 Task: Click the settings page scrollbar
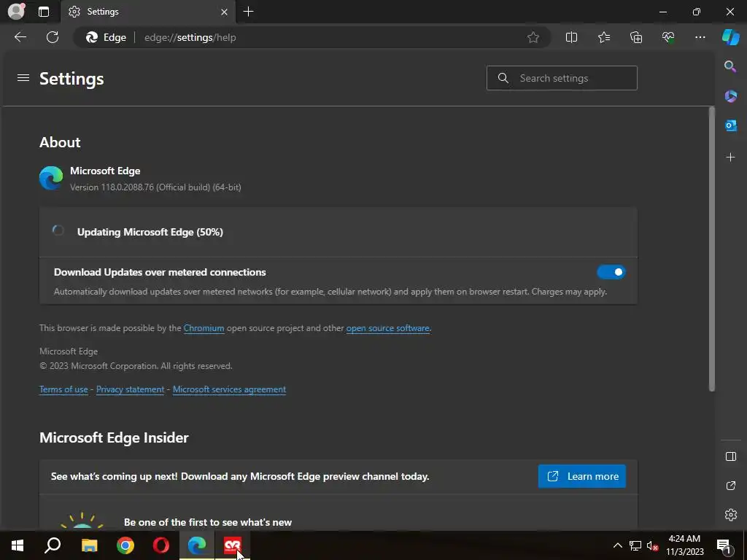pyautogui.click(x=711, y=249)
